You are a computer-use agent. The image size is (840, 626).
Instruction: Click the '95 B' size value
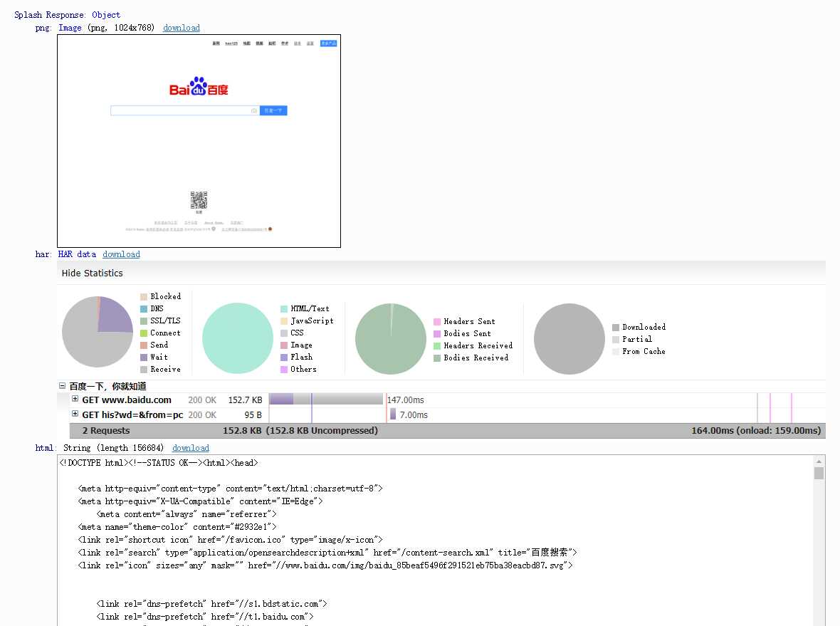tap(253, 414)
